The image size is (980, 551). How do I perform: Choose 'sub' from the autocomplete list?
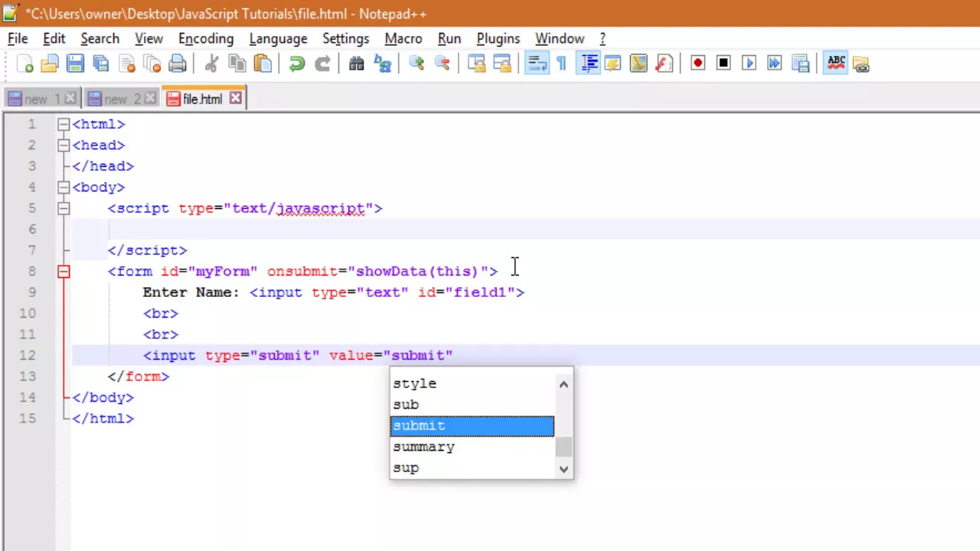tap(472, 405)
